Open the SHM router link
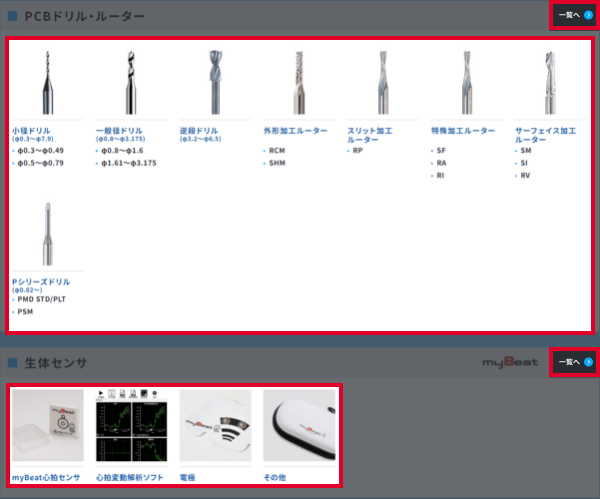Image resolution: width=600 pixels, height=499 pixels. point(277,162)
